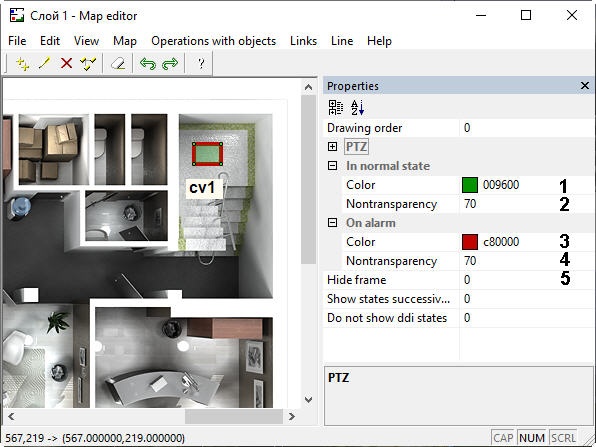Select the edit nodes polyline tool
The height and width of the screenshot is (447, 596).
[88, 63]
